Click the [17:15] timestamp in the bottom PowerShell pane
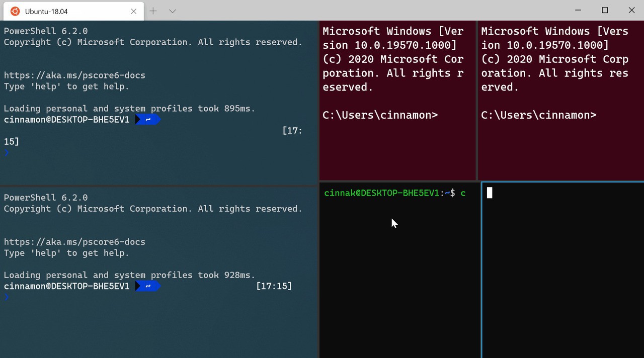This screenshot has height=358, width=644. [274, 286]
